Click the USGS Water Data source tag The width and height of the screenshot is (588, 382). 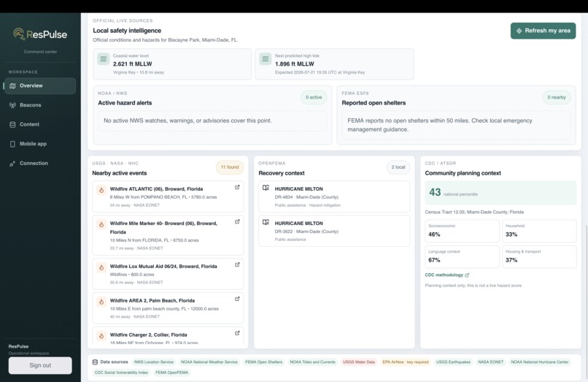pyautogui.click(x=359, y=362)
